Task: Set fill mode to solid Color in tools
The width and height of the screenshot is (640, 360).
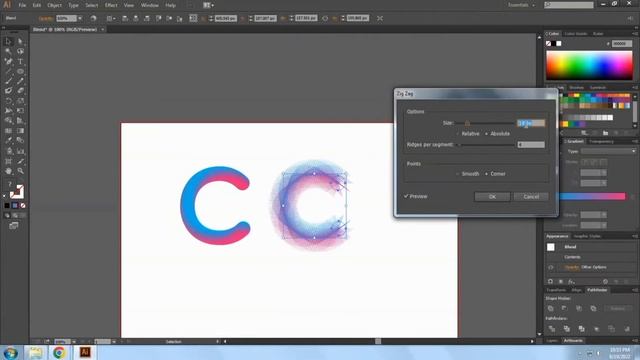Action: [7, 206]
